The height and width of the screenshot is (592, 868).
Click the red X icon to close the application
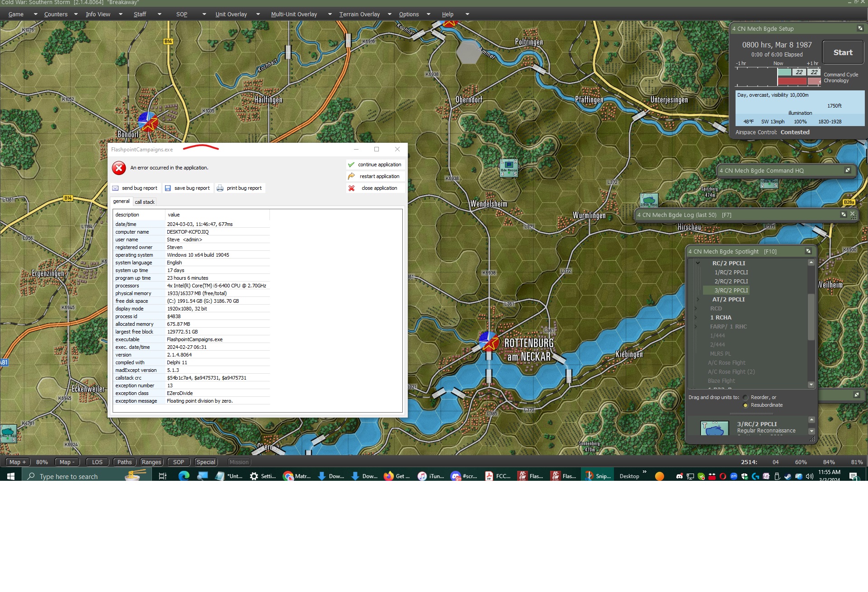click(351, 188)
